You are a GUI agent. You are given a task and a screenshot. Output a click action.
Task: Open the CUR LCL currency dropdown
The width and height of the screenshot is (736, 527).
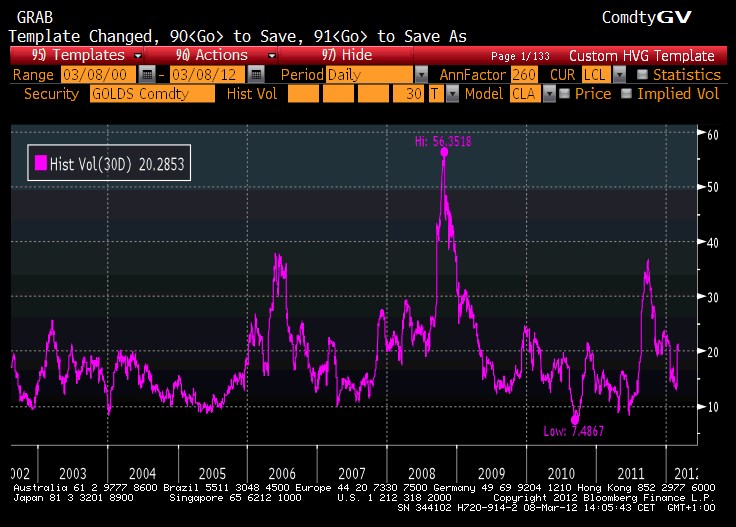tap(620, 75)
